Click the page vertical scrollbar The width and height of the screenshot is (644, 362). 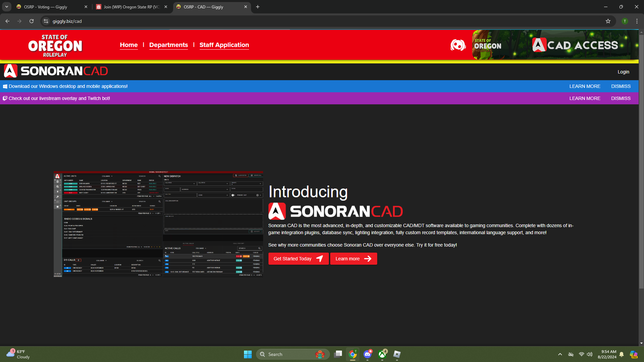641,161
